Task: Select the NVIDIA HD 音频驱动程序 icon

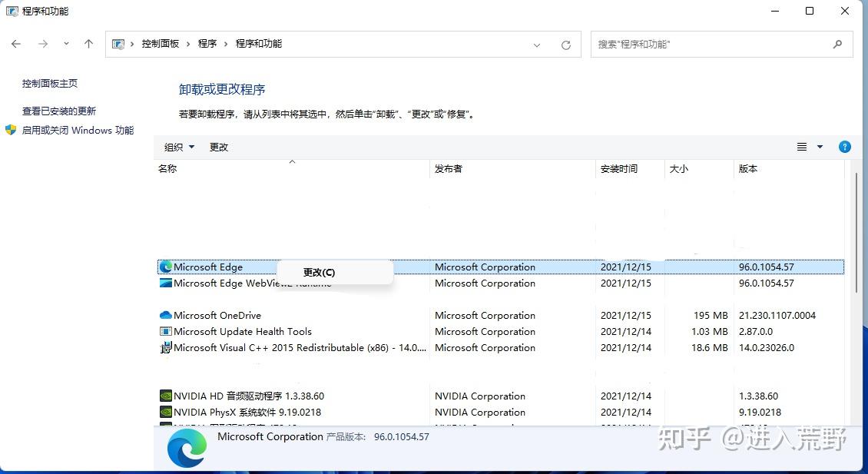Action: tap(165, 396)
